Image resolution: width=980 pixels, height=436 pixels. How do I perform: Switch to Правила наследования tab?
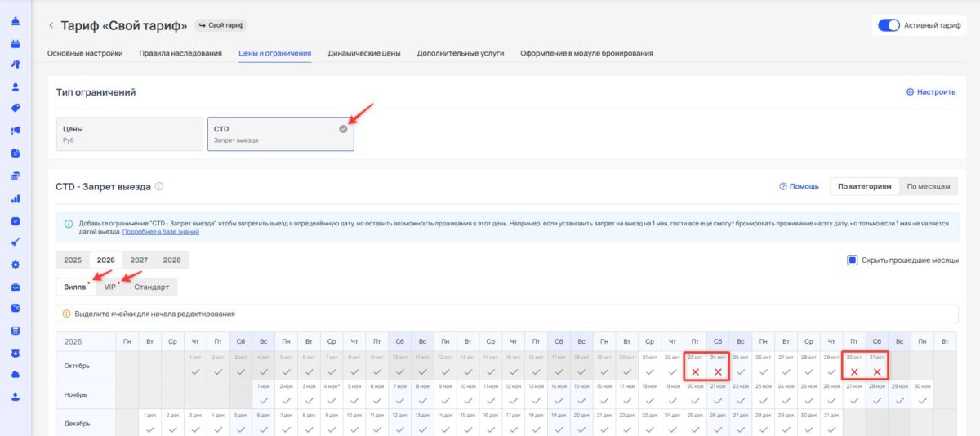coord(180,53)
